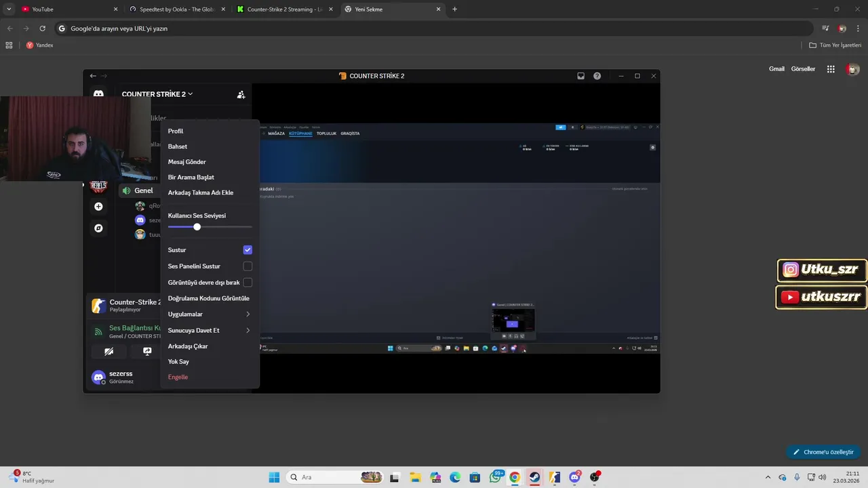
Task: Click the share screen button in voice panel
Action: 147,351
